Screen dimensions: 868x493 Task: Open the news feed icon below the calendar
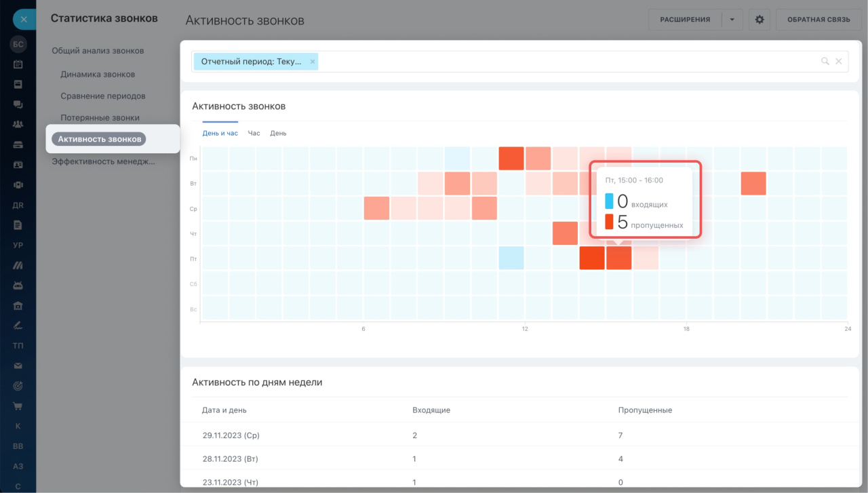coord(18,85)
